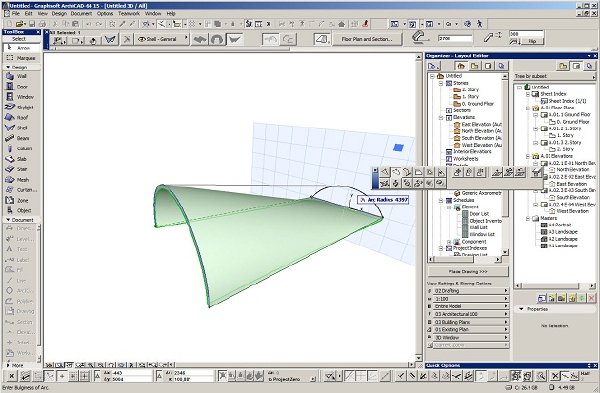Image resolution: width=600 pixels, height=393 pixels.
Task: Select the Slab tool
Action: click(x=22, y=159)
